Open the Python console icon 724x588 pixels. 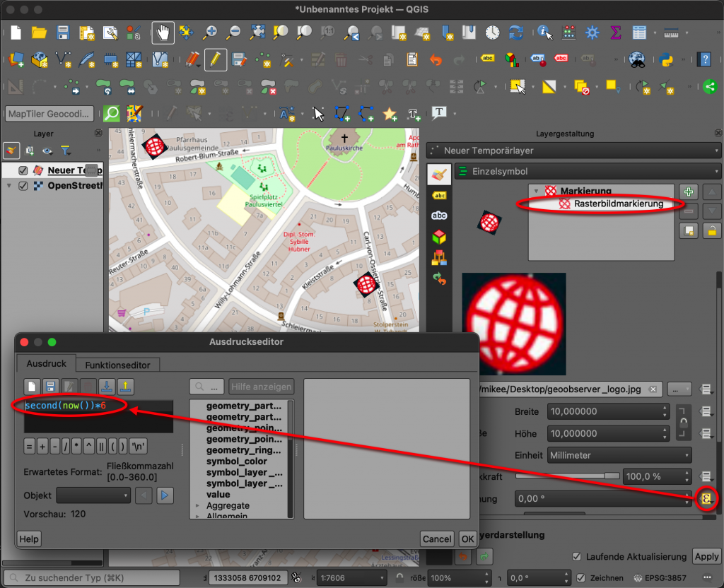(x=666, y=59)
